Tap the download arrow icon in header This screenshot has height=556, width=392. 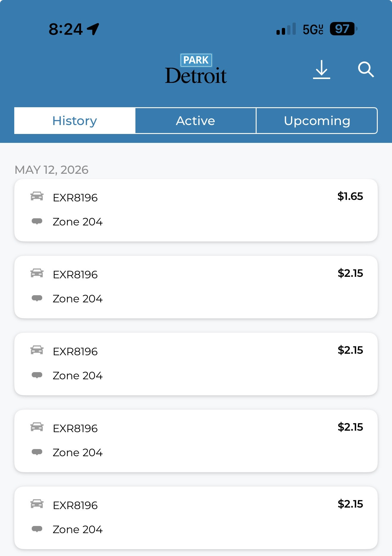click(x=322, y=69)
